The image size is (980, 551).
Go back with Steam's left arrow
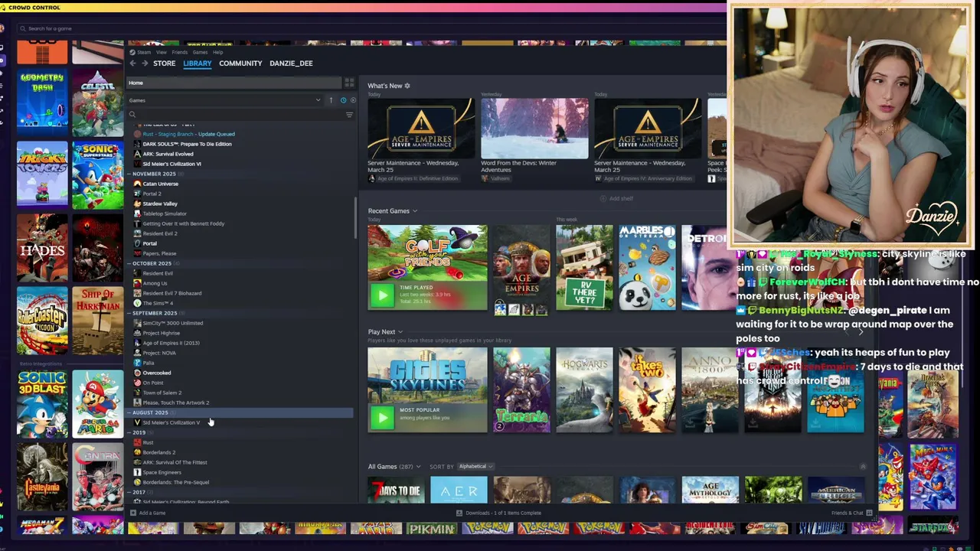(132, 64)
